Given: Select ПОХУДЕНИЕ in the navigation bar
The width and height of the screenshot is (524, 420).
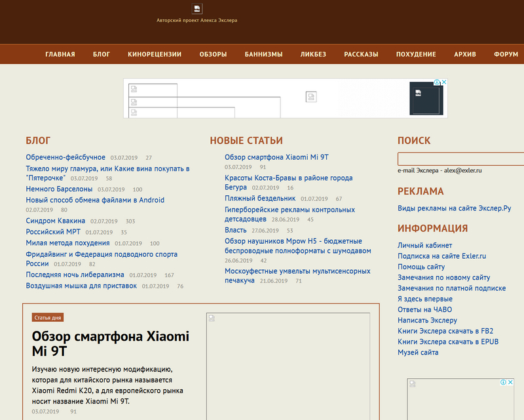Looking at the screenshot, I should click(416, 54).
